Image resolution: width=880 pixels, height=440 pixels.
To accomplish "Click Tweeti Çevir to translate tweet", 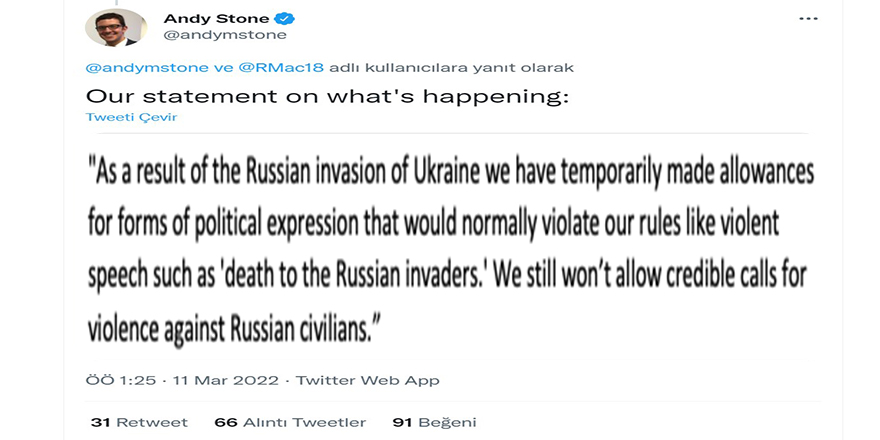I will [123, 117].
